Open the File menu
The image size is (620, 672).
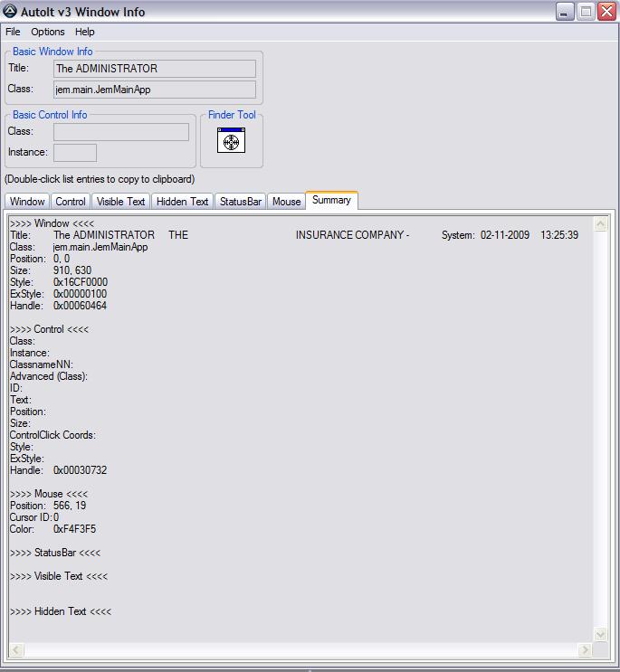13,32
